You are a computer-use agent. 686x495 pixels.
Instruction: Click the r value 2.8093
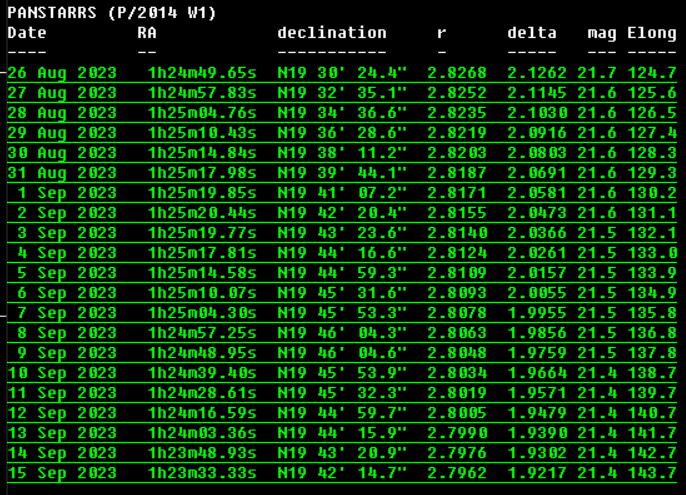[x=457, y=293]
